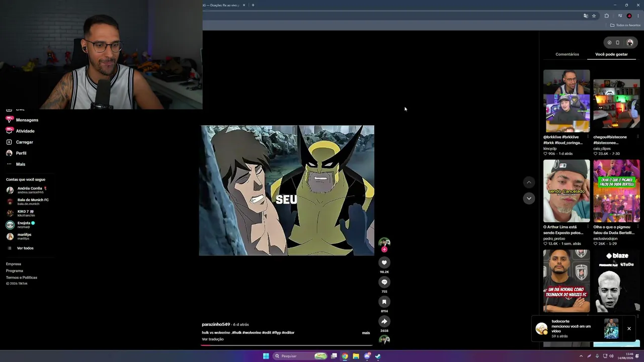Go to the next video with down arrow

pos(529,198)
